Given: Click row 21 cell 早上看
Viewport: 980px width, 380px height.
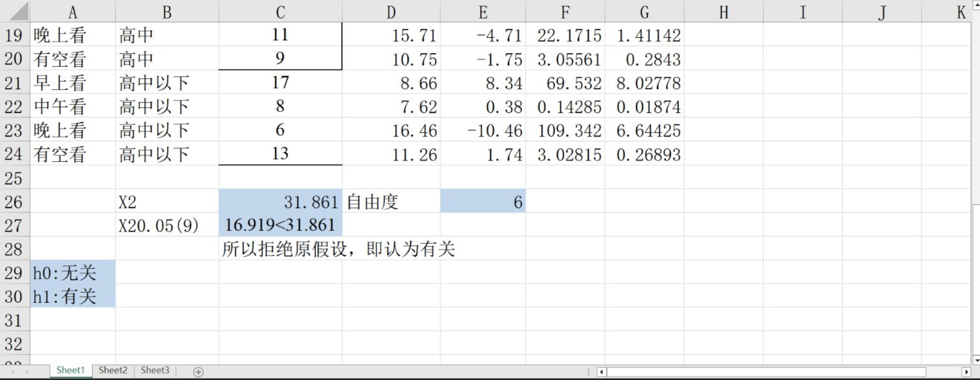Looking at the screenshot, I should [73, 83].
